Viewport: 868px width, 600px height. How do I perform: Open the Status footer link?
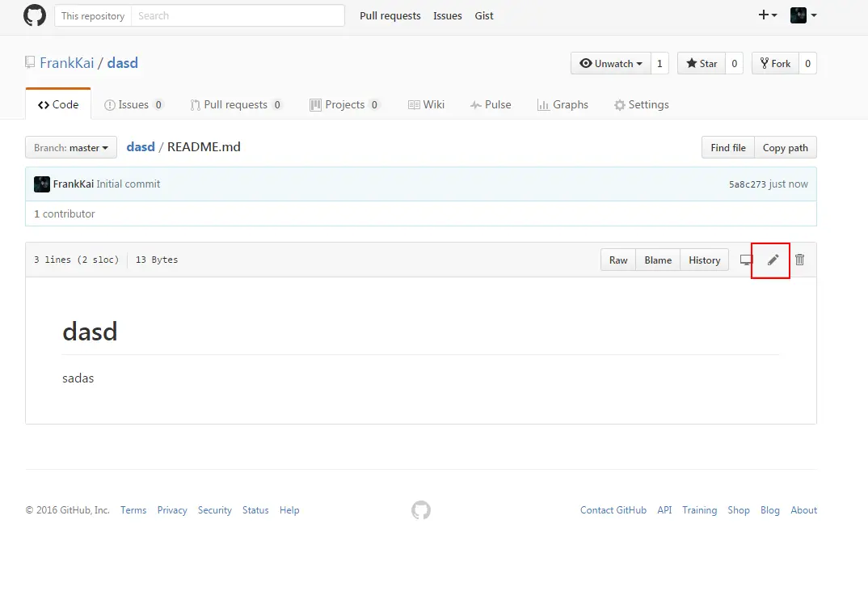(255, 509)
